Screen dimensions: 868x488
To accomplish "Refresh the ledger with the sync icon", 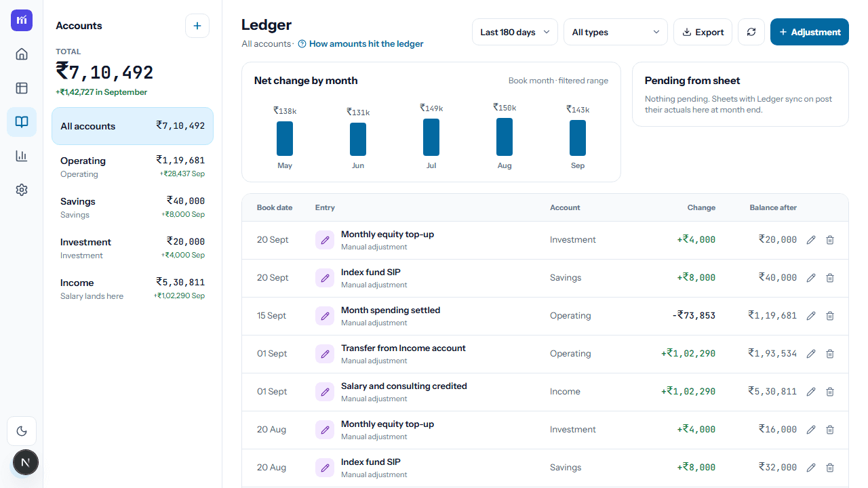I will click(x=751, y=32).
